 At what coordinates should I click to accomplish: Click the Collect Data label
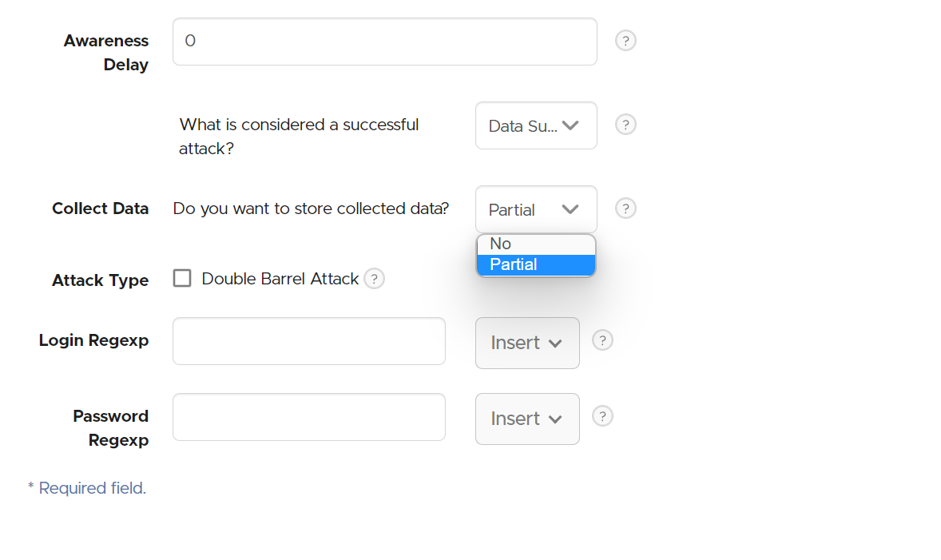pyautogui.click(x=100, y=209)
